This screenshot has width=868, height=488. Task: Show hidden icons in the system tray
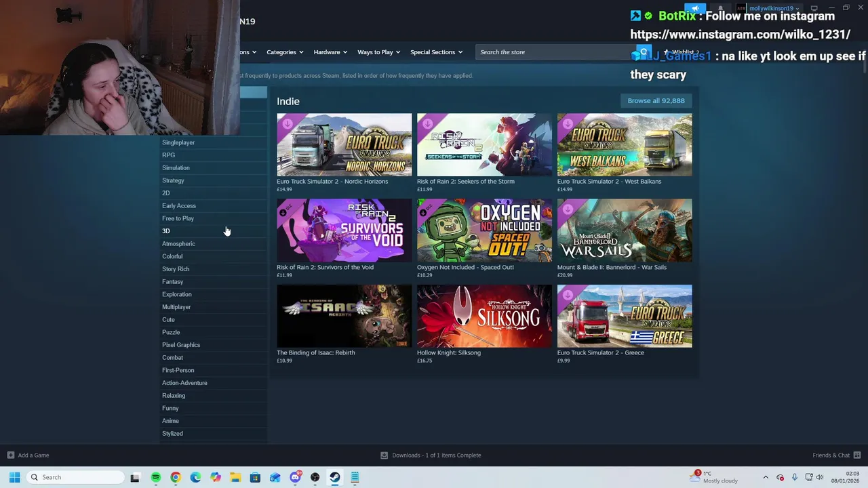pyautogui.click(x=766, y=477)
